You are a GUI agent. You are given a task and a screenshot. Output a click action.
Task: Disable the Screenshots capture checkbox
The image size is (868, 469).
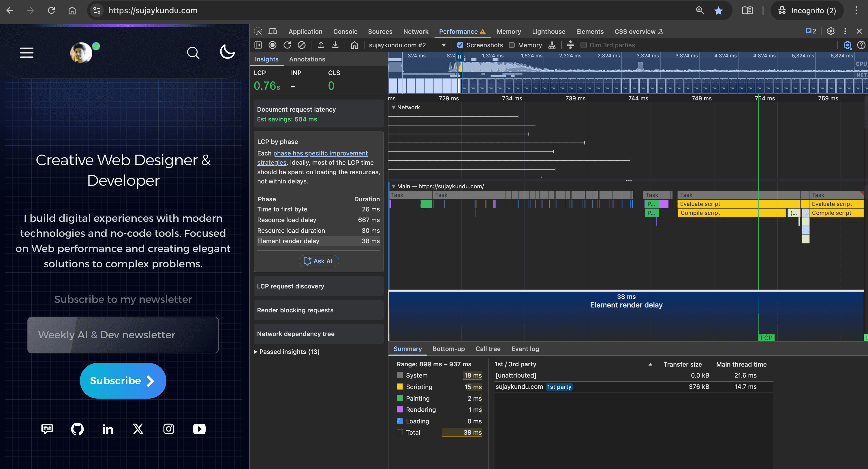(460, 45)
